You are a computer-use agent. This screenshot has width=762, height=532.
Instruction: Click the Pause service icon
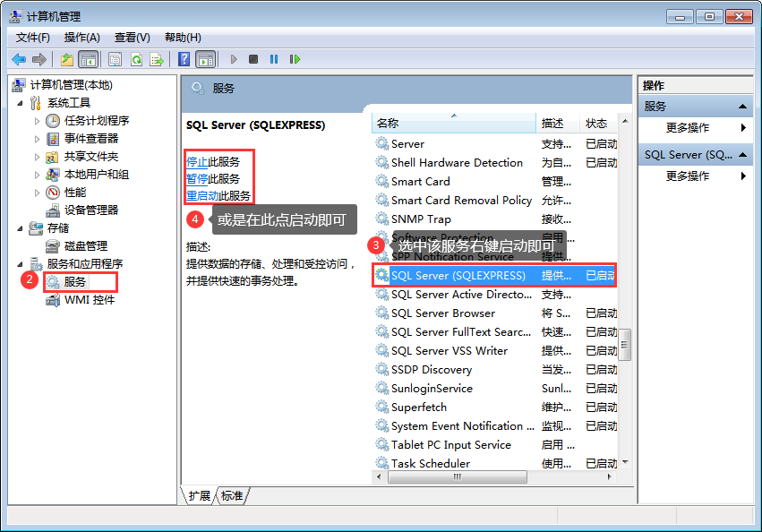(x=274, y=59)
